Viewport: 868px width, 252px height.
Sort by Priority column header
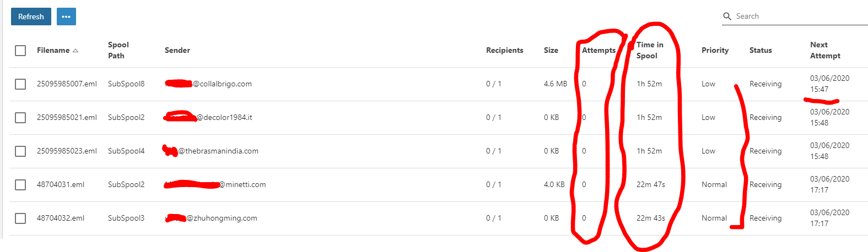715,50
